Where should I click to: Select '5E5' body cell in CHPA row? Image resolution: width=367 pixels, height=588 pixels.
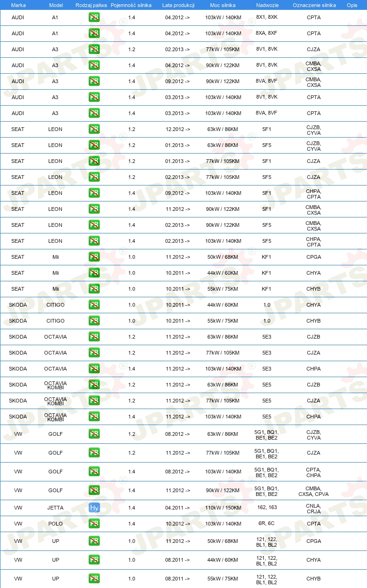tap(267, 417)
